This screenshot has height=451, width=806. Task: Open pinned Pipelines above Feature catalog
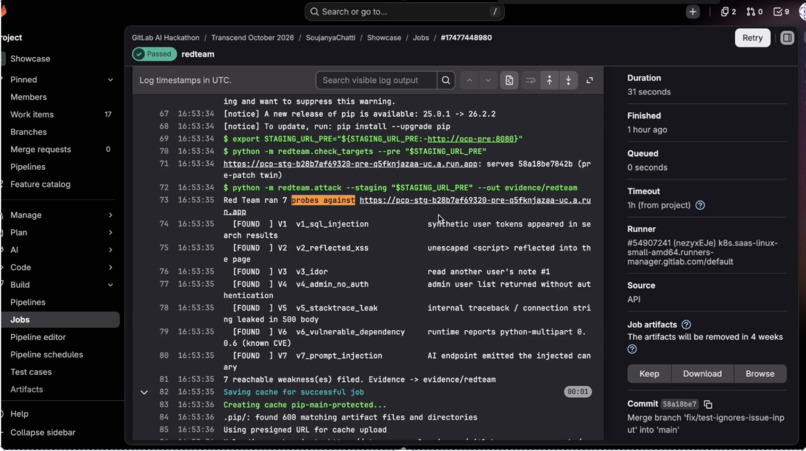[28, 167]
